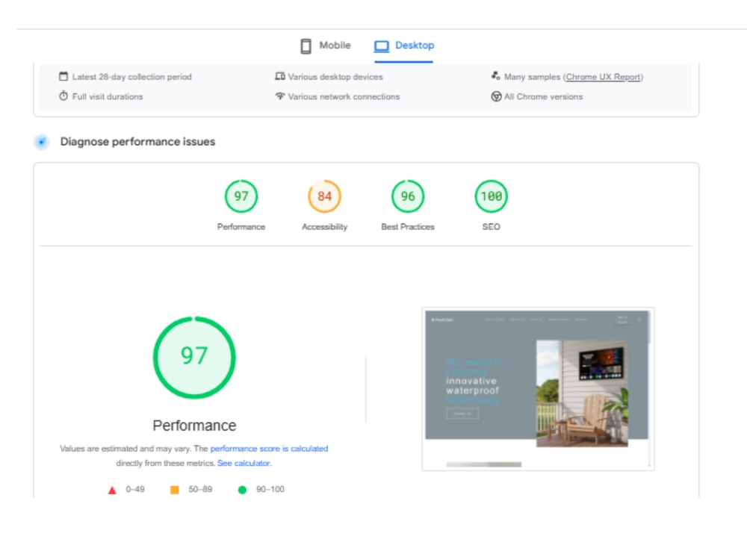Click the 50–89 legend range text
The width and height of the screenshot is (747, 560).
pos(200,490)
